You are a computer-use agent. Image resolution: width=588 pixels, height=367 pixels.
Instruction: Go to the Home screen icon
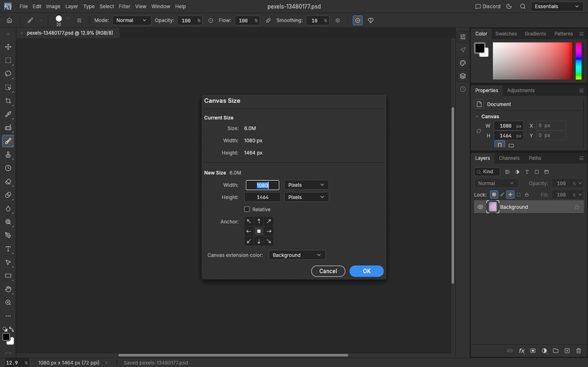[9, 21]
